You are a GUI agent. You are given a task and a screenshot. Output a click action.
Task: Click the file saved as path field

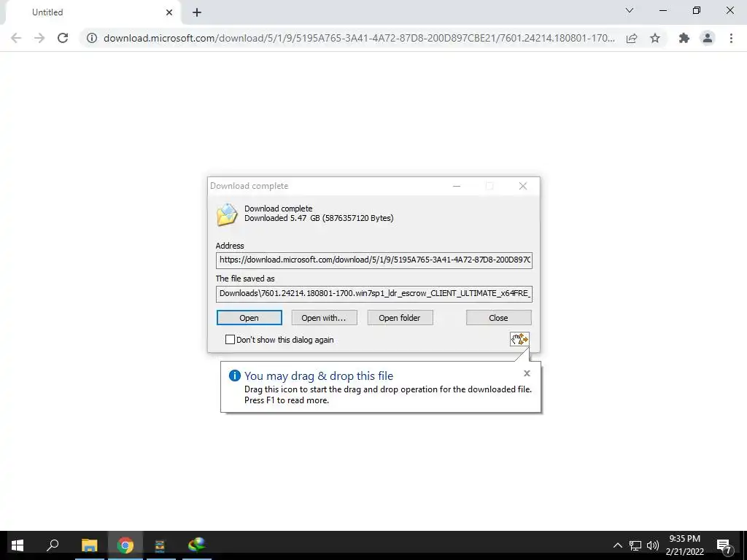tap(374, 293)
